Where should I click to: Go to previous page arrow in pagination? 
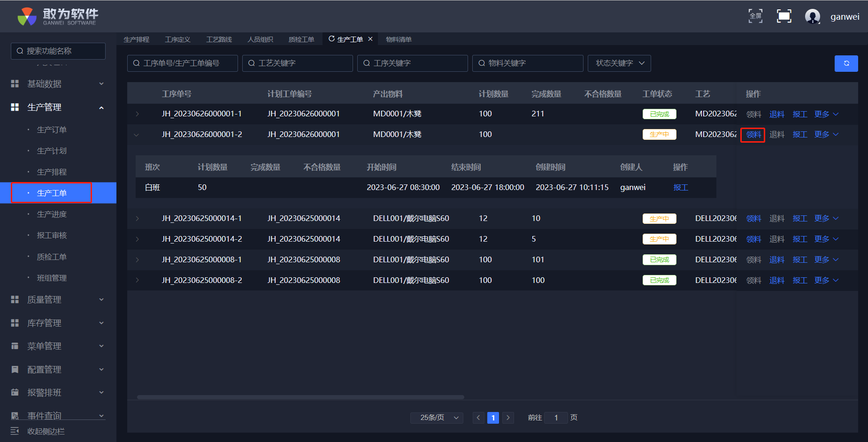478,418
